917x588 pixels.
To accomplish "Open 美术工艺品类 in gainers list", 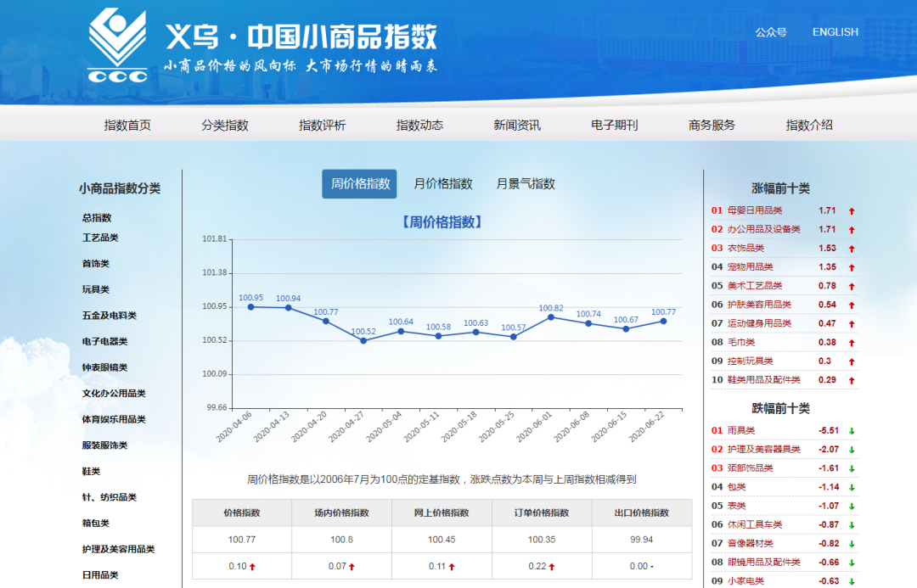I will tap(755, 286).
